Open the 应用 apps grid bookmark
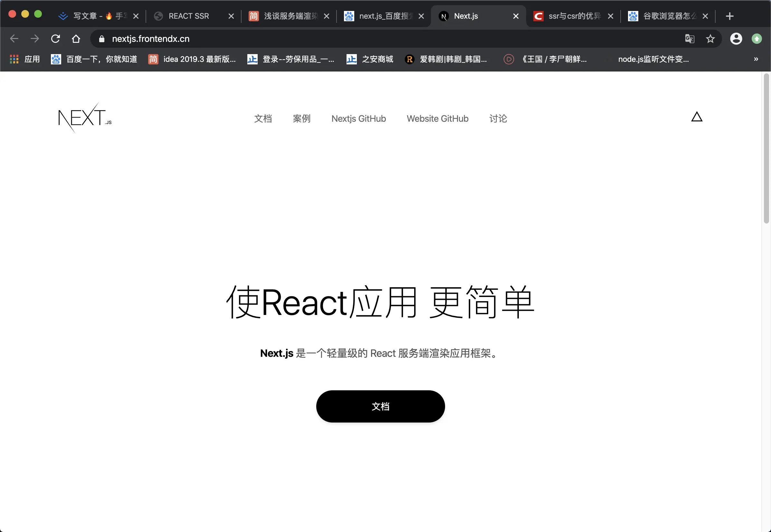 [x=25, y=59]
